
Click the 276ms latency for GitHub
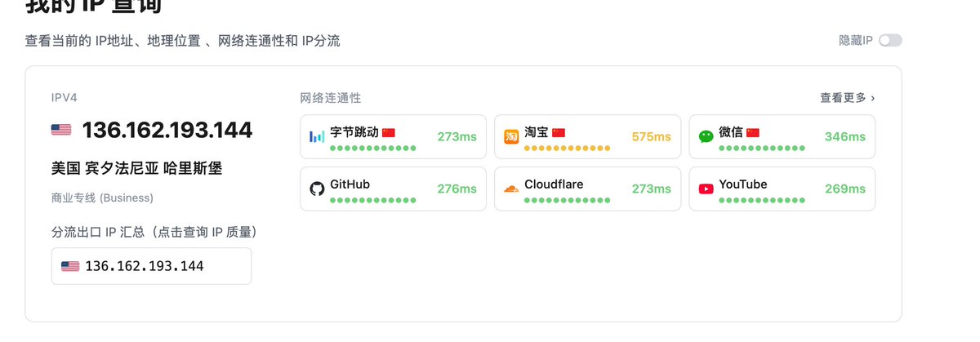[x=457, y=189]
